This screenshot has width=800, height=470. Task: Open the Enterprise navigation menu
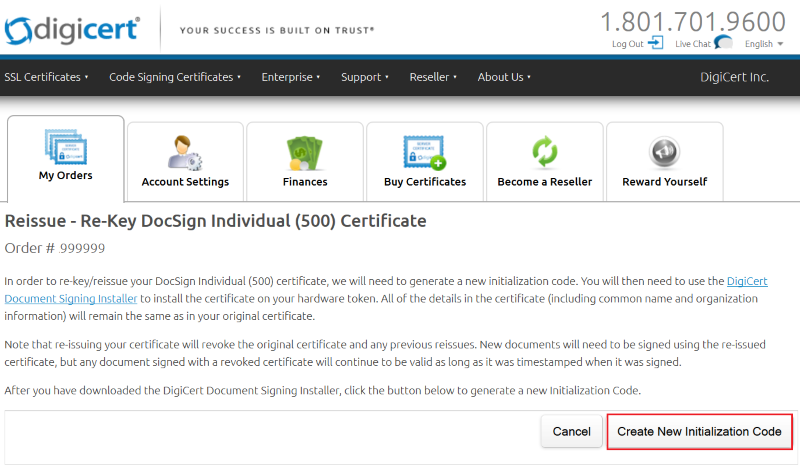click(290, 77)
